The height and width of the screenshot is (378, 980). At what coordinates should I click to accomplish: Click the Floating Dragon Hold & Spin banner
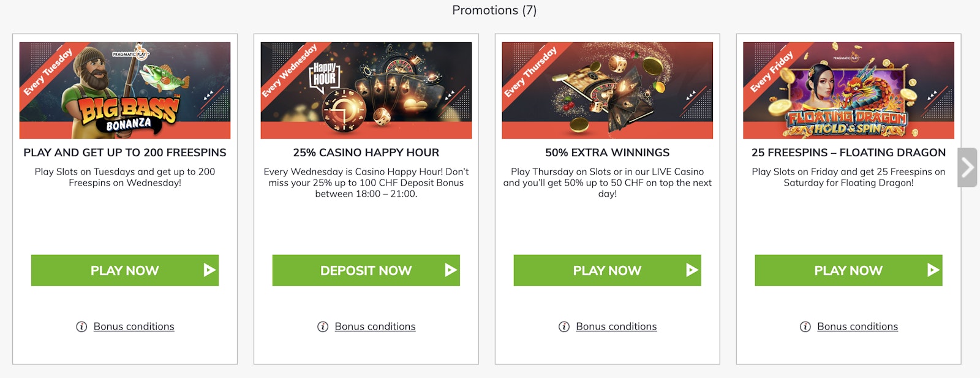pos(848,90)
